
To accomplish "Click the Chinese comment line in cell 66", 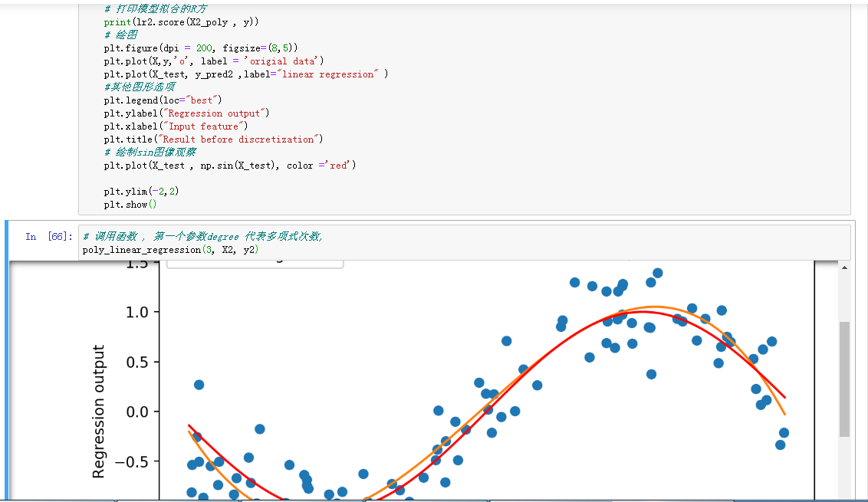I will [203, 237].
